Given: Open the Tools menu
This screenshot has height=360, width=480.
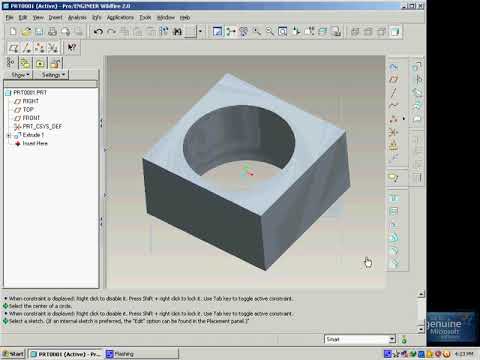Looking at the screenshot, I should tap(145, 17).
